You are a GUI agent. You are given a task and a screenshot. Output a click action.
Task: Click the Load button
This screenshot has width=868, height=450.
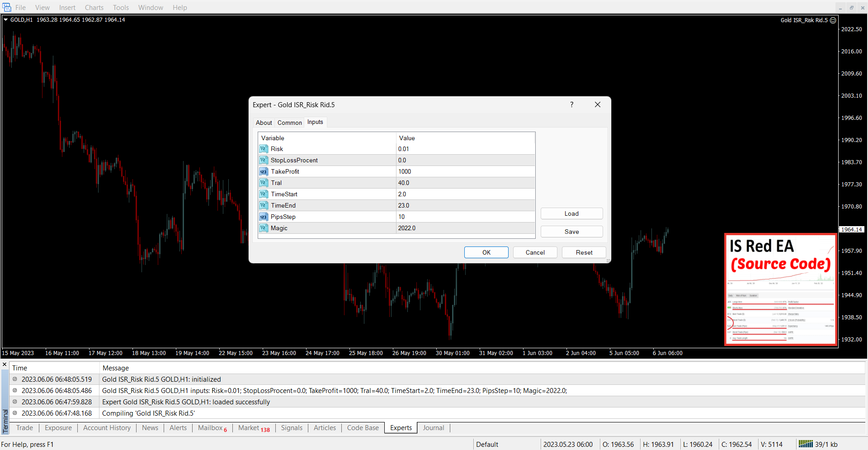pyautogui.click(x=571, y=213)
